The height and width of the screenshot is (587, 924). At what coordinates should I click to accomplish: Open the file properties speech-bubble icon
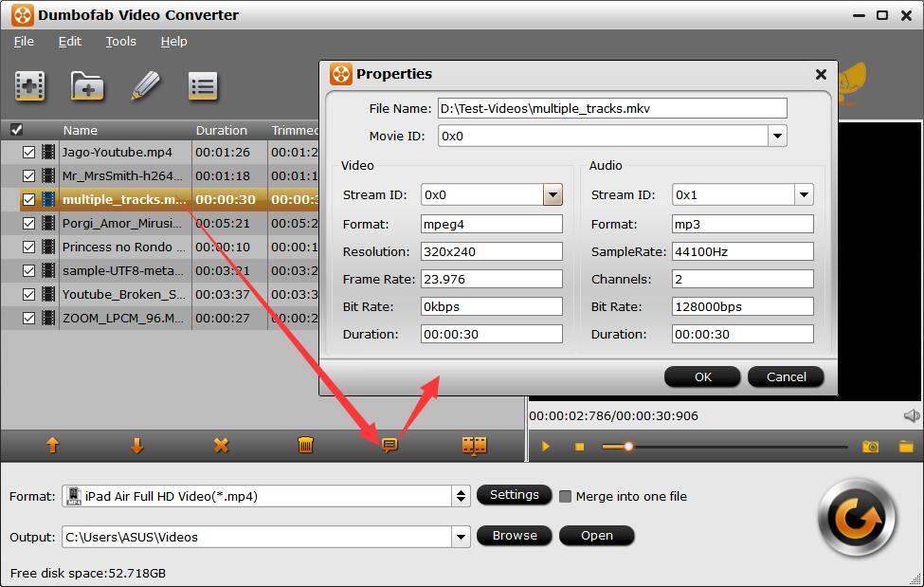click(x=389, y=445)
